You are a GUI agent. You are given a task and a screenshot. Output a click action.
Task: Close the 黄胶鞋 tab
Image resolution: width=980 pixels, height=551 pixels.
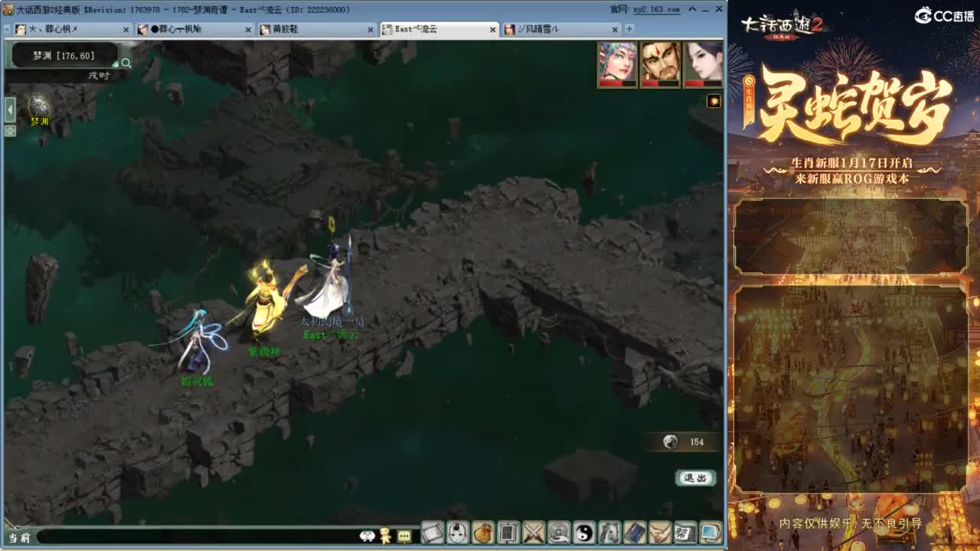[x=371, y=30]
